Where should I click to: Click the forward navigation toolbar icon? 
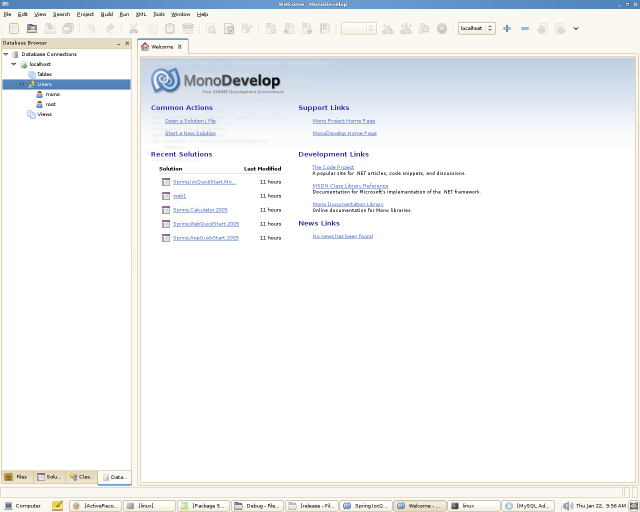560,28
